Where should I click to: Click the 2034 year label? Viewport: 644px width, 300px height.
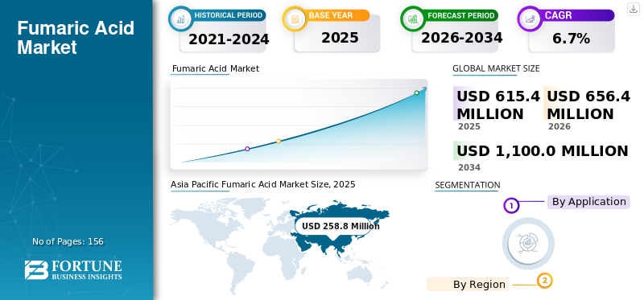(x=469, y=167)
